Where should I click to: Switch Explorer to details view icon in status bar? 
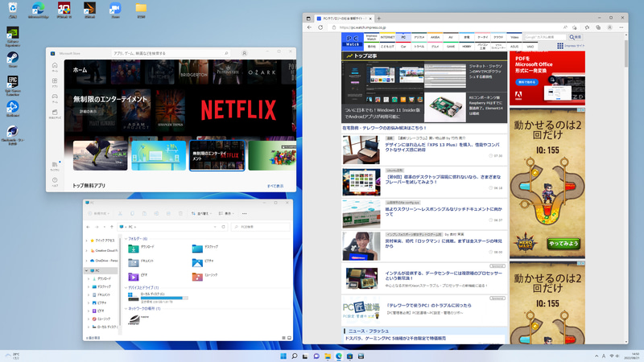pos(284,338)
